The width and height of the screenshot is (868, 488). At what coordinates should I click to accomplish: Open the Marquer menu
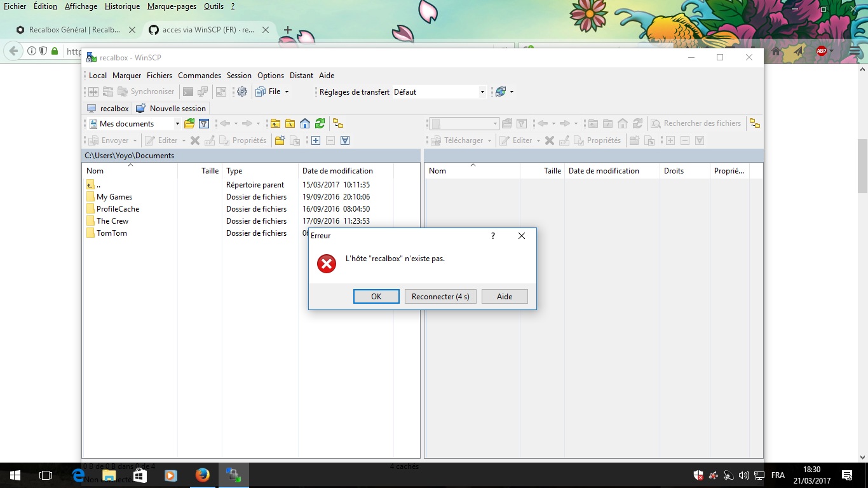126,76
